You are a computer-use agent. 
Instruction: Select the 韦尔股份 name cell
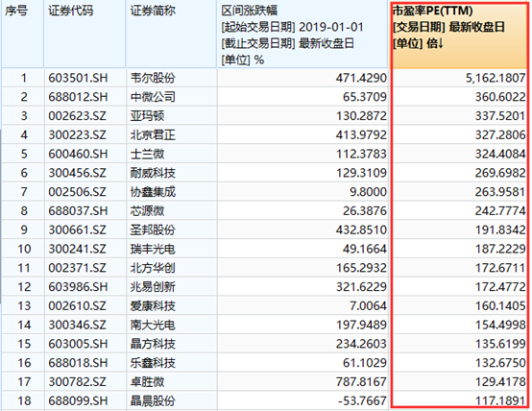pos(153,78)
